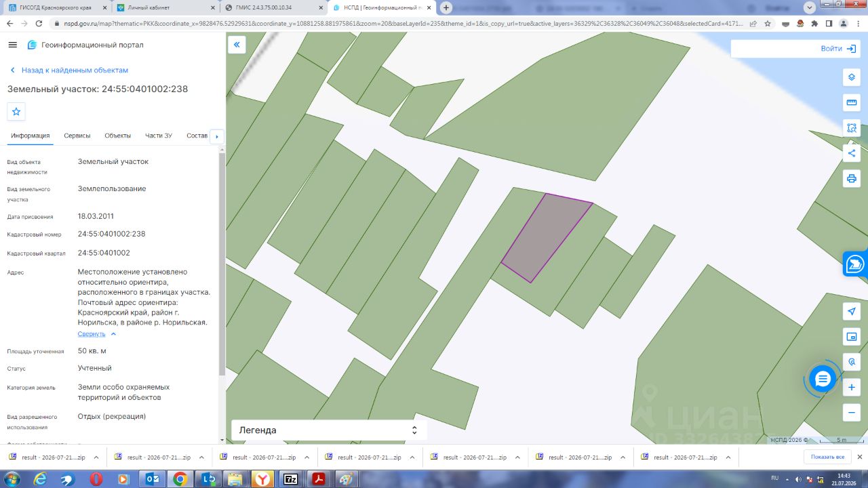The height and width of the screenshot is (488, 868).
Task: Zoom in the map with the plus button
Action: click(x=852, y=388)
